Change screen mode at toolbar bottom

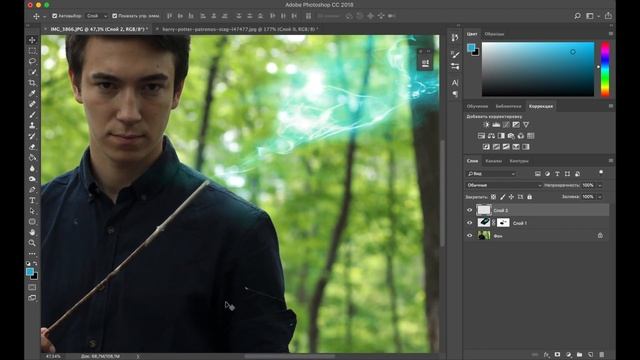click(x=32, y=298)
